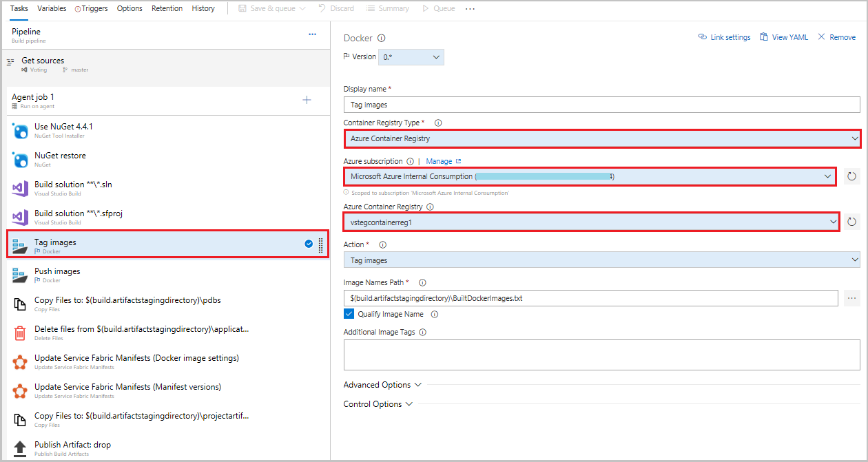Click the info icon next to the Docker title
Image resolution: width=868 pixels, height=462 pixels.
coord(383,37)
